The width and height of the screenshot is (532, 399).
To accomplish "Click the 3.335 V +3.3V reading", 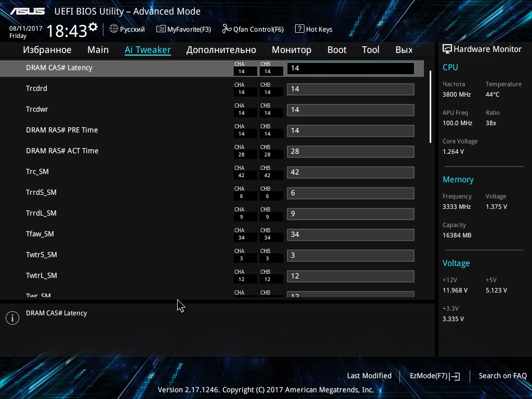I will pyautogui.click(x=453, y=319).
